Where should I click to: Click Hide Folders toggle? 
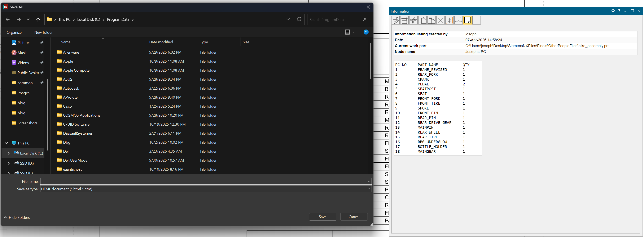coord(17,218)
